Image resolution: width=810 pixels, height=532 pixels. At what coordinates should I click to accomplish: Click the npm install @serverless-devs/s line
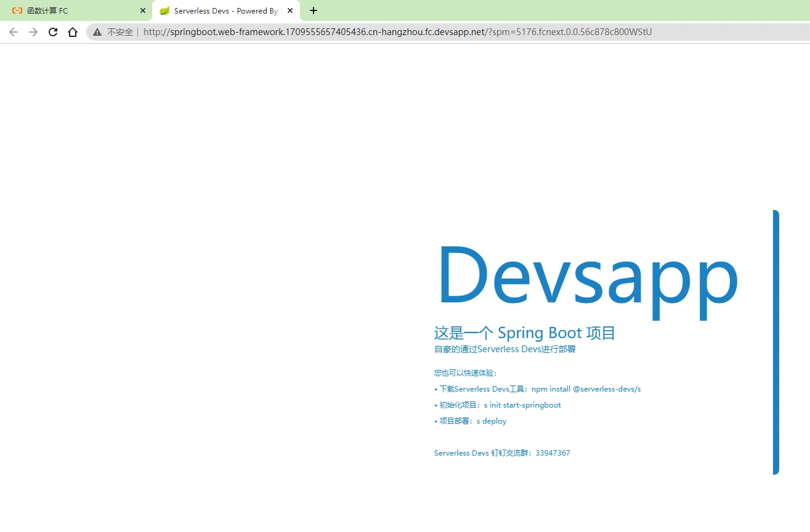[x=538, y=389]
